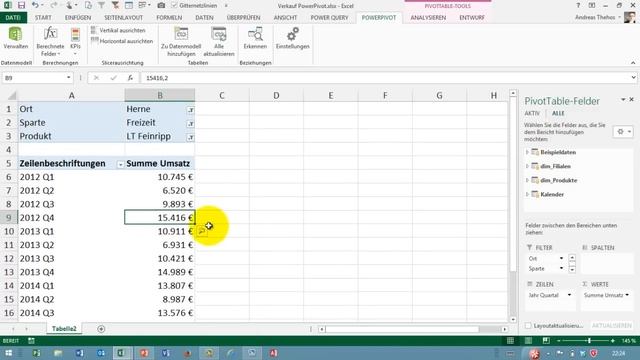
Task: Show ALLE fields in the PivotTable pane
Action: pos(558,113)
